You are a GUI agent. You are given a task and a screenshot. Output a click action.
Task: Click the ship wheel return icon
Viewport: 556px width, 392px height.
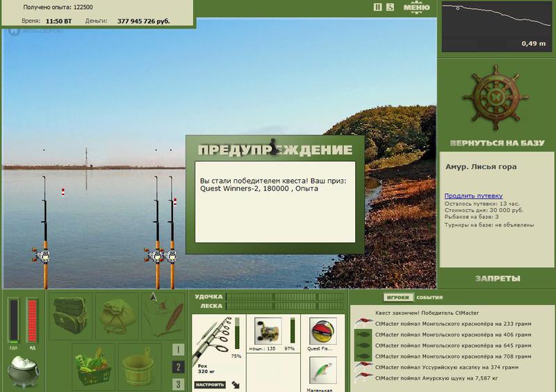coord(496,97)
